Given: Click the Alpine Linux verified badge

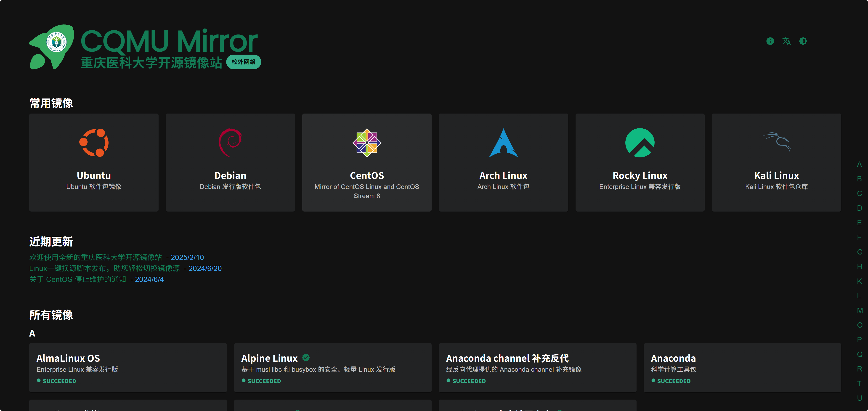Looking at the screenshot, I should tap(306, 358).
